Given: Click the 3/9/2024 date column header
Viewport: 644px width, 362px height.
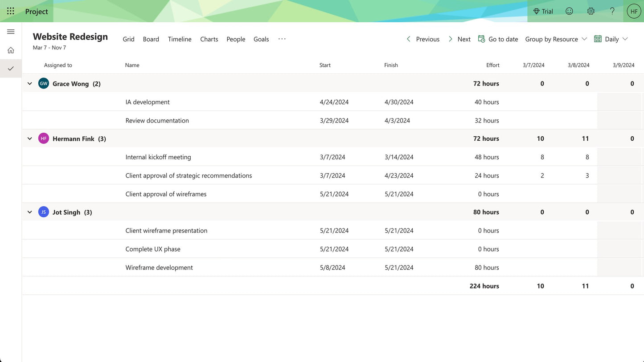Looking at the screenshot, I should click(623, 65).
